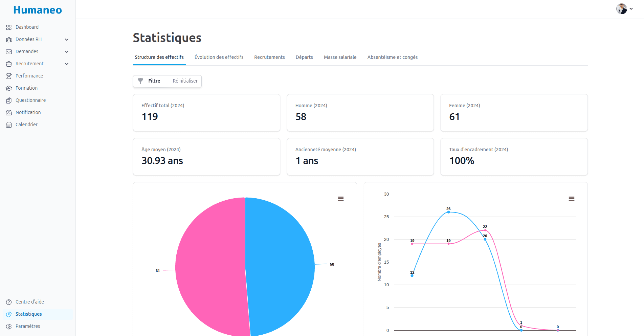Viewport: 644px width, 336px height.
Task: Open the line chart hamburger menu
Action: [x=572, y=199]
